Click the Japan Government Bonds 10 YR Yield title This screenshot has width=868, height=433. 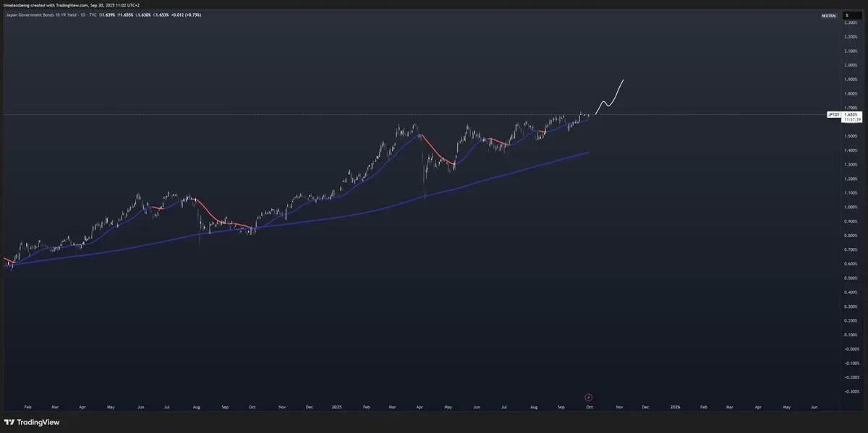(42, 15)
